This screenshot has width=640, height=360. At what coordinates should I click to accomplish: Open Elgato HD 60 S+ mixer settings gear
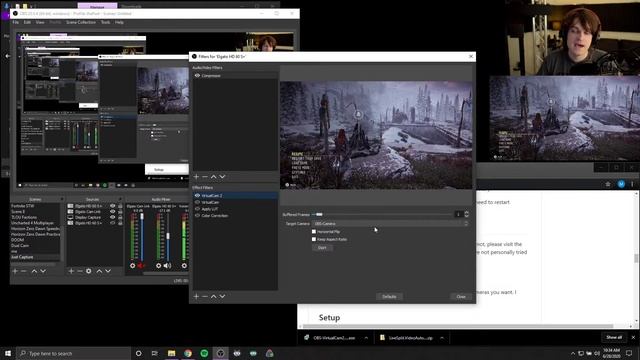[158, 266]
